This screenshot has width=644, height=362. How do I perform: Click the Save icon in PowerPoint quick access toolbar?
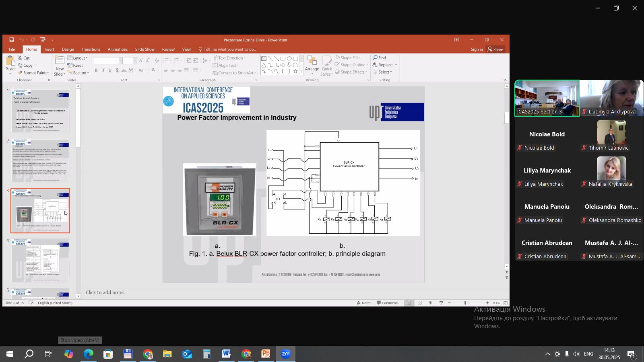[12, 40]
